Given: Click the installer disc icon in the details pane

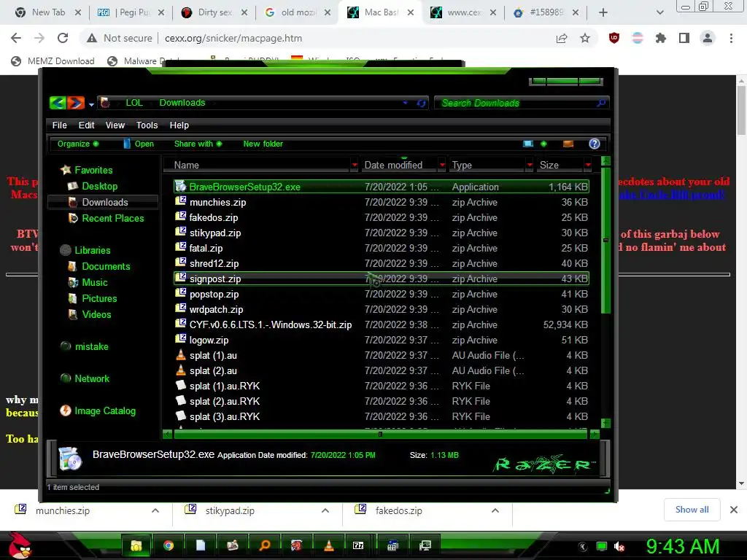Looking at the screenshot, I should coord(70,459).
